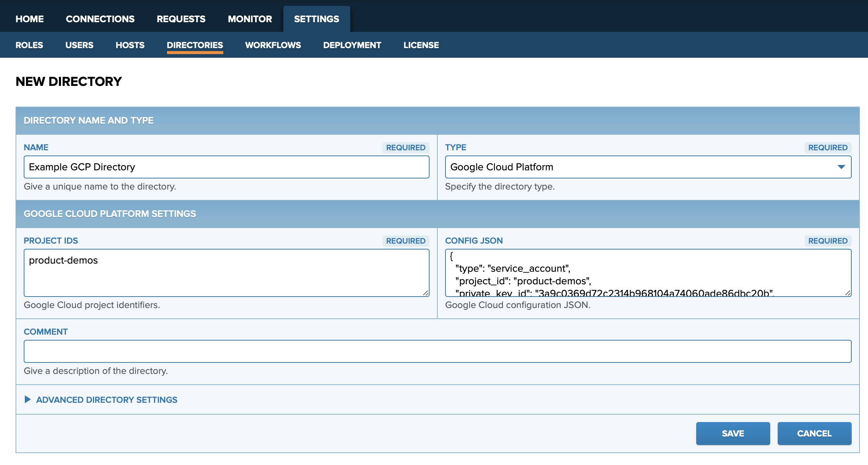Focus the Project IDs text area

(x=226, y=272)
